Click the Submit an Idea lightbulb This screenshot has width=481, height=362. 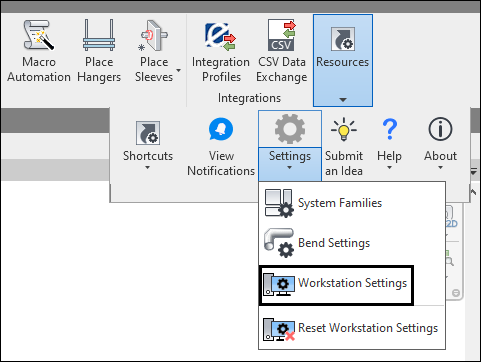click(344, 129)
